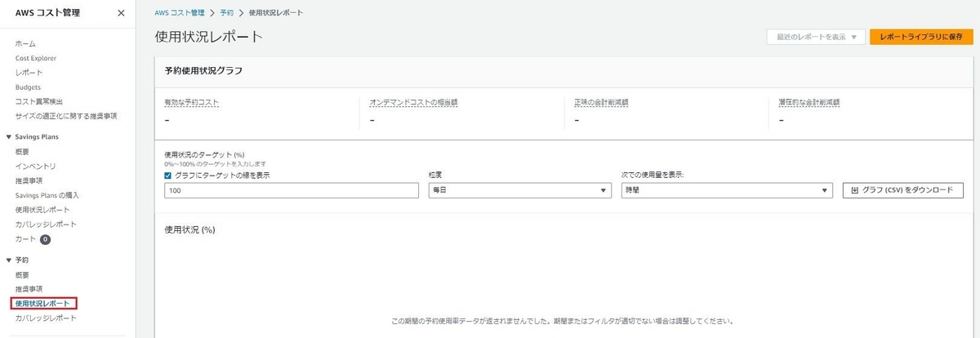Open Savings Plans 概要 link
The image size is (980, 338).
tap(22, 152)
